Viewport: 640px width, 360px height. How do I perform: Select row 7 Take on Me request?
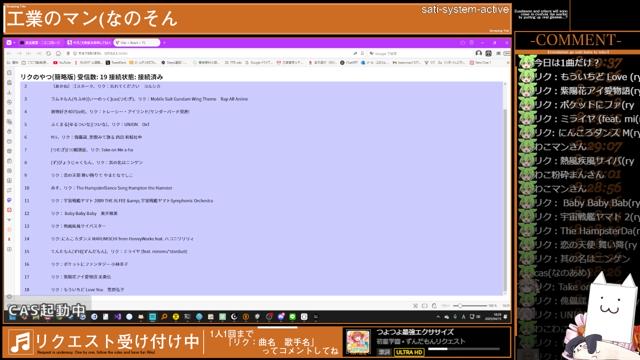click(262, 150)
